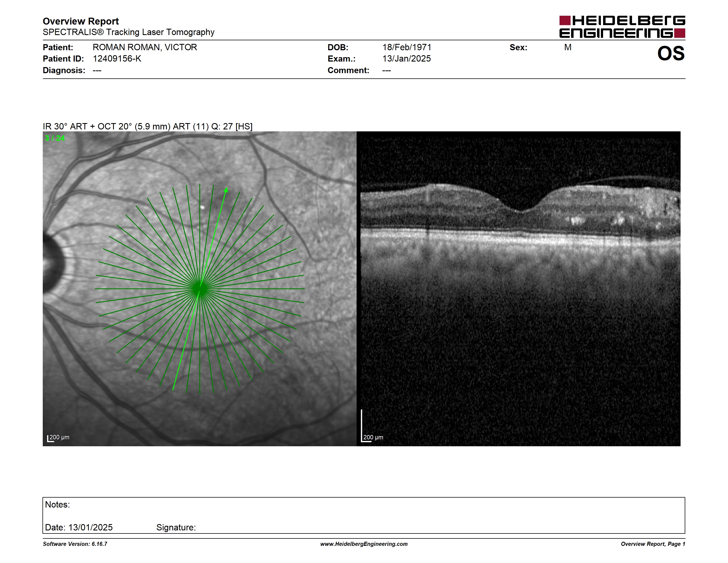
Task: Select 'Software Version: 6.16.7' footer text
Action: [x=75, y=544]
